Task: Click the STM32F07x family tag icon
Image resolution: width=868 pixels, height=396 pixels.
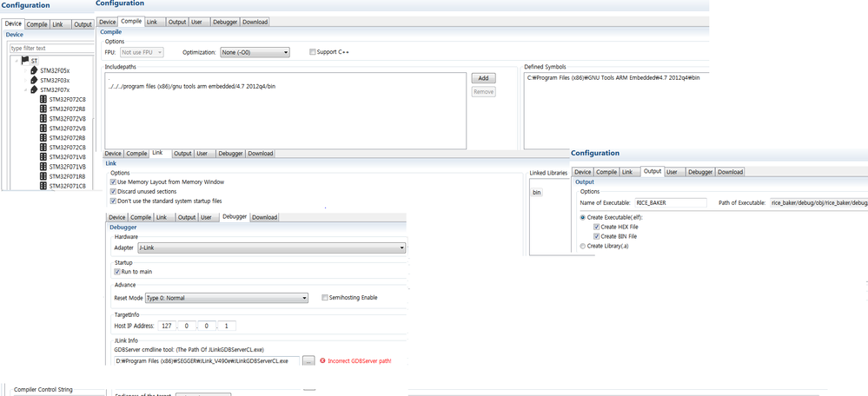Action: click(35, 89)
